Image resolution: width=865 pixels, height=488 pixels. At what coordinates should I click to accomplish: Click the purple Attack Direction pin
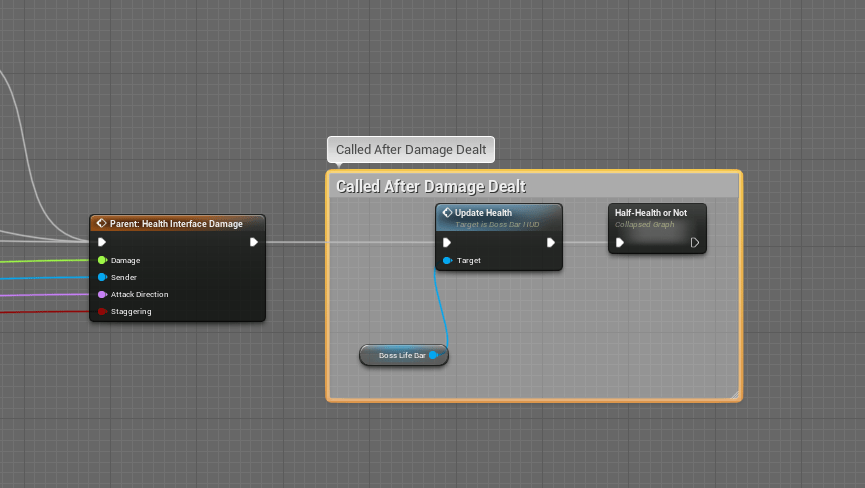[102, 294]
